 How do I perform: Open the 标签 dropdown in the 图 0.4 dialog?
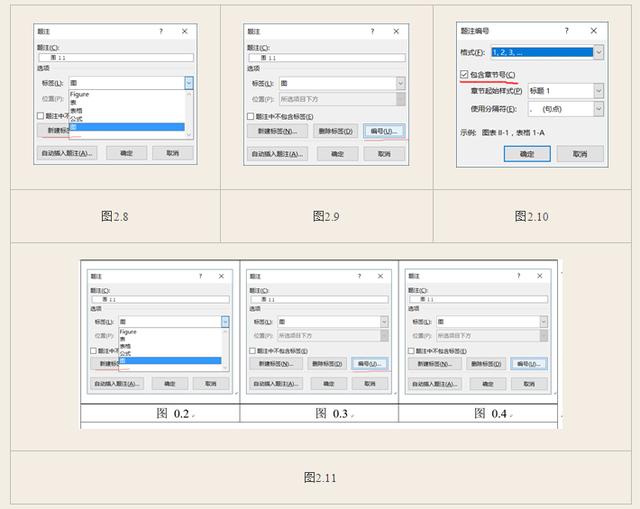tap(543, 322)
